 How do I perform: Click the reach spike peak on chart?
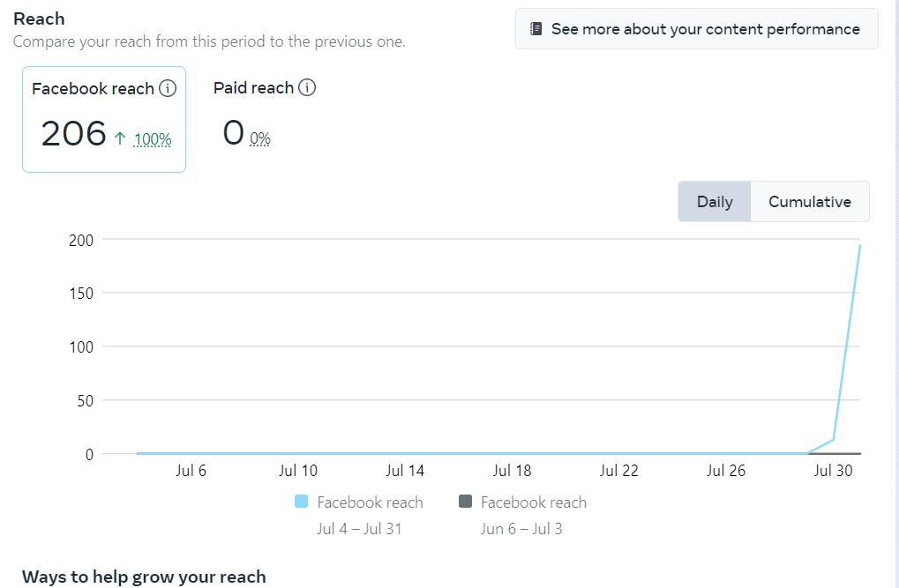860,245
